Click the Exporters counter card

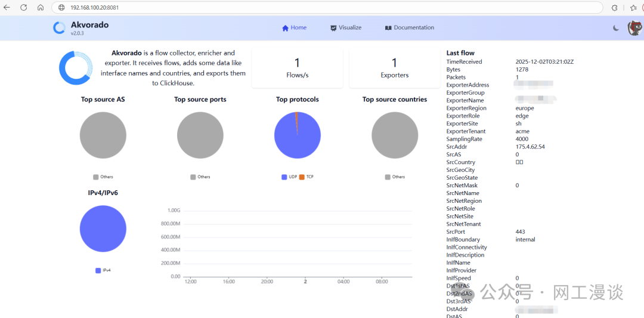(394, 68)
